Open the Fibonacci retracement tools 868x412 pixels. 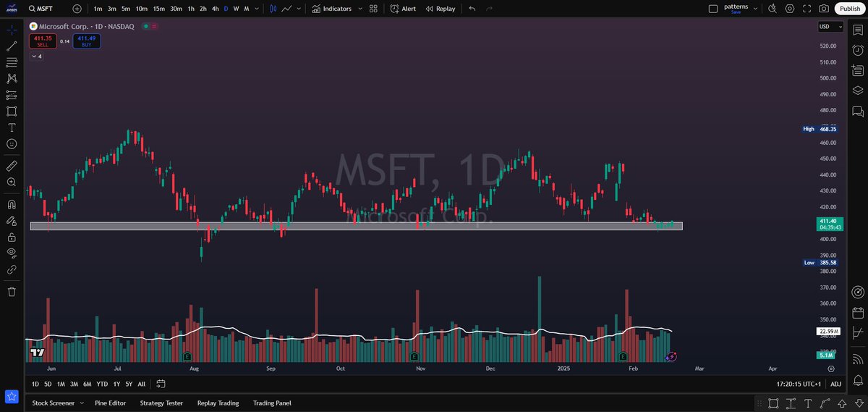coord(12,63)
